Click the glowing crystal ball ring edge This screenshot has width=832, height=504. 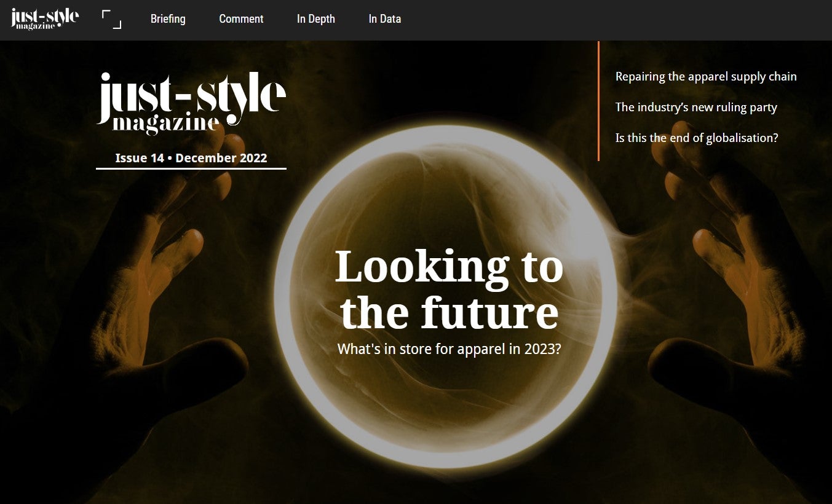click(284, 295)
